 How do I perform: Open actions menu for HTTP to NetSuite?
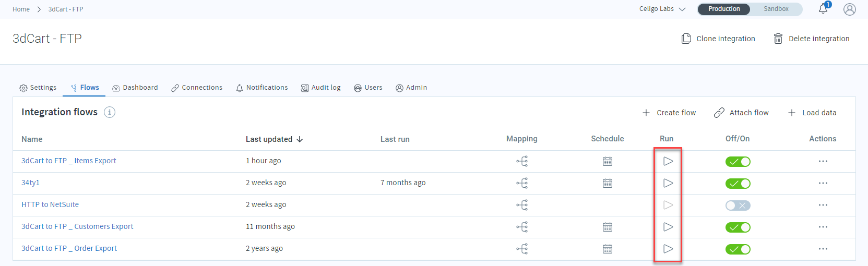pos(823,205)
